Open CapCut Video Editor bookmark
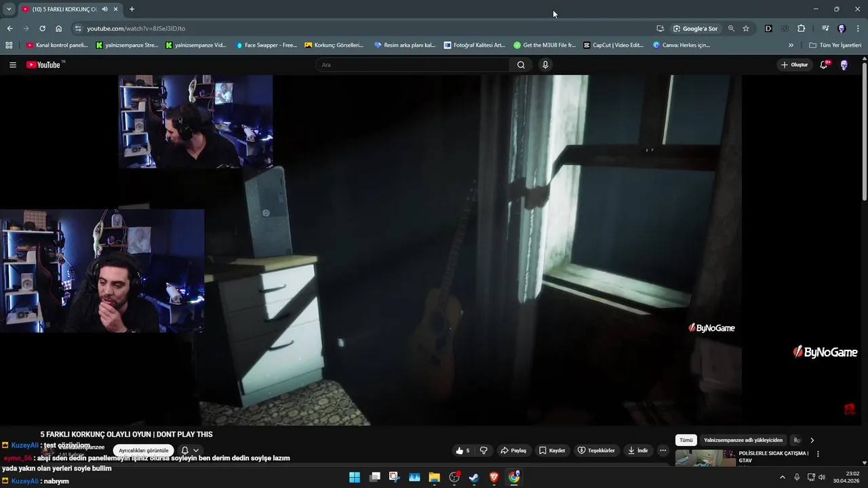This screenshot has width=868, height=488. (x=614, y=45)
